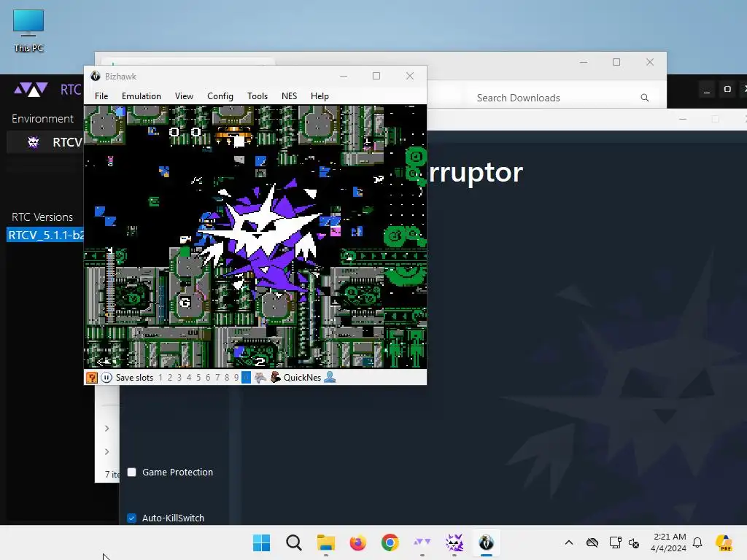The width and height of the screenshot is (747, 560).
Task: Select save slot 7 in Bizhawk
Action: 217,378
